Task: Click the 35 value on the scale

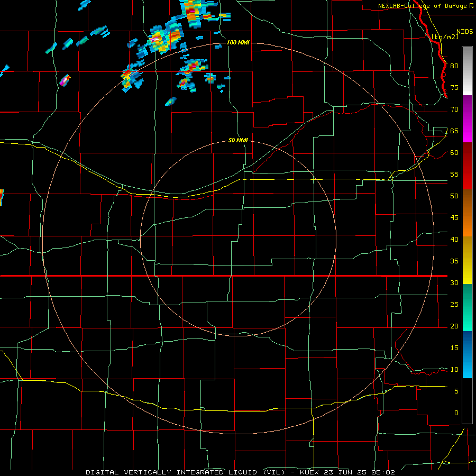Action: pos(454,261)
